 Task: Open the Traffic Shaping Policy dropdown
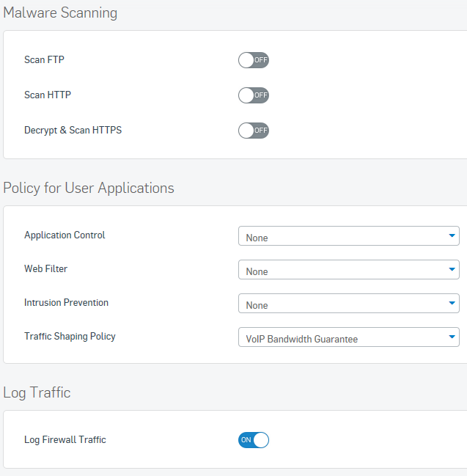point(349,337)
